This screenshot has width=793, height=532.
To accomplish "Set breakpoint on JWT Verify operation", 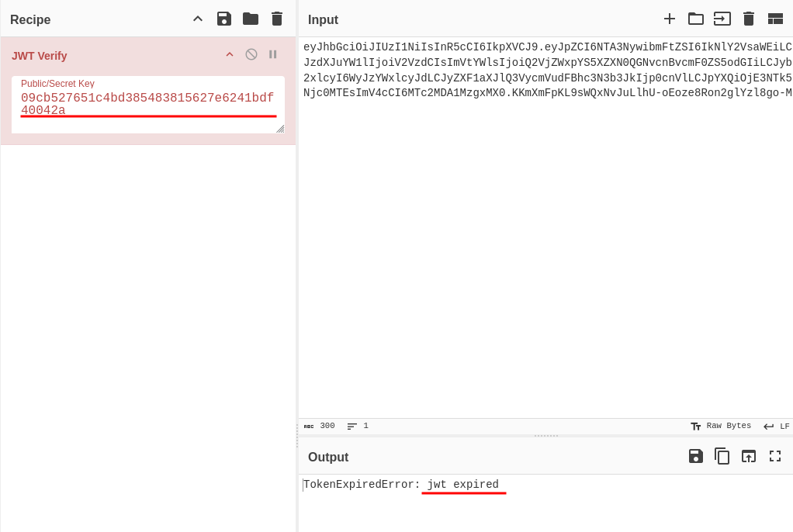I will [273, 54].
